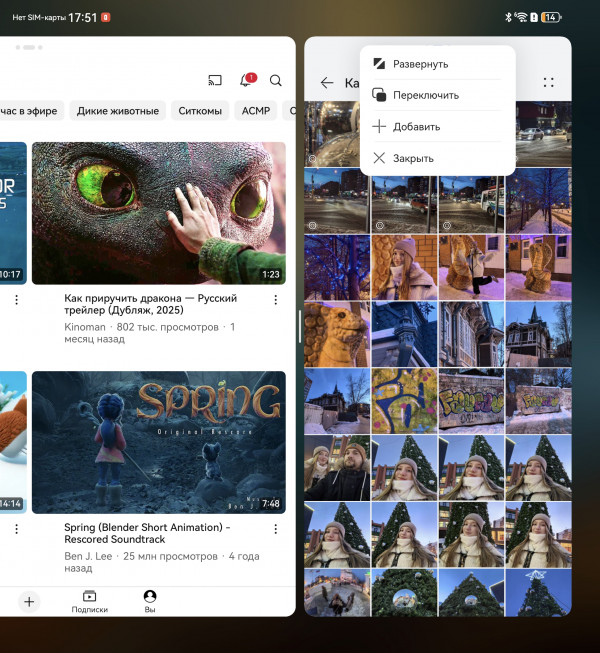Open the dragon trailer video title

[x=150, y=304]
